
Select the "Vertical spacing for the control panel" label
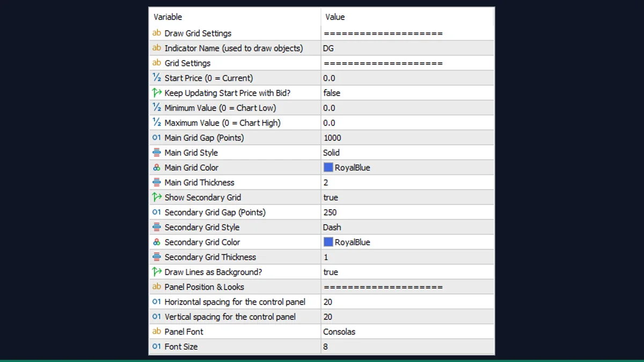tap(230, 317)
